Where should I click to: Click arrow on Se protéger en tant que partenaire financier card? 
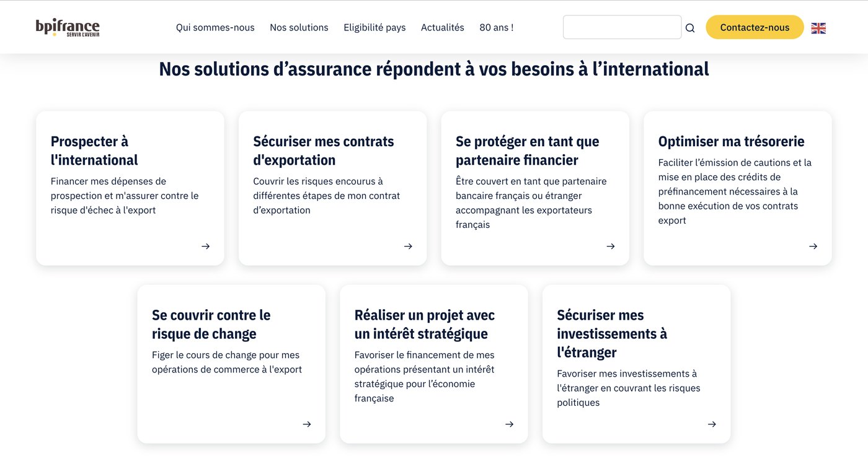(611, 246)
